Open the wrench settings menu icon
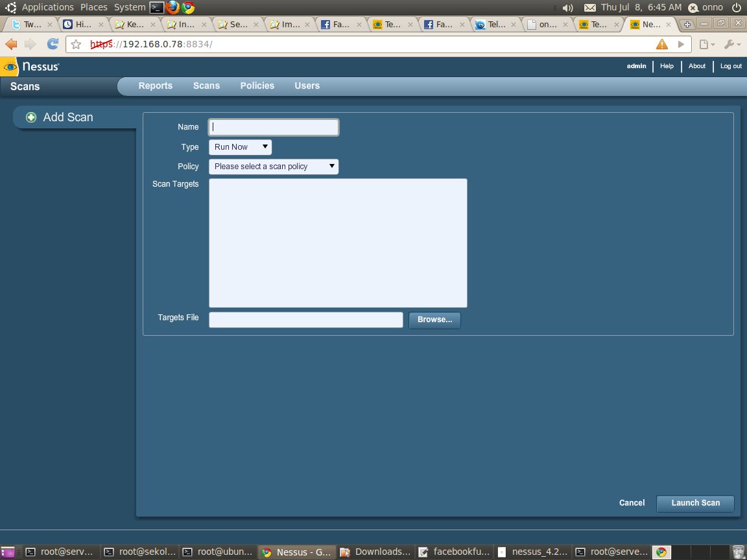This screenshot has height=560, width=747. pyautogui.click(x=731, y=44)
